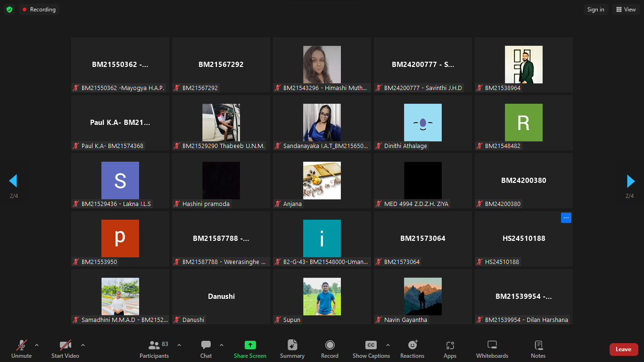
Task: Open more options on HS24510188 tile
Action: 566,218
